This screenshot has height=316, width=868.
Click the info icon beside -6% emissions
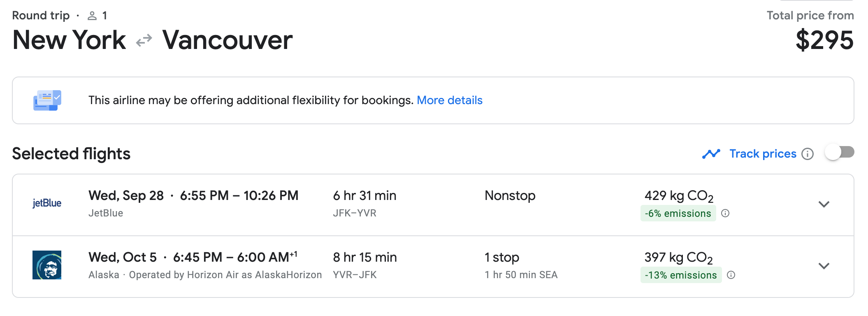pos(726,213)
